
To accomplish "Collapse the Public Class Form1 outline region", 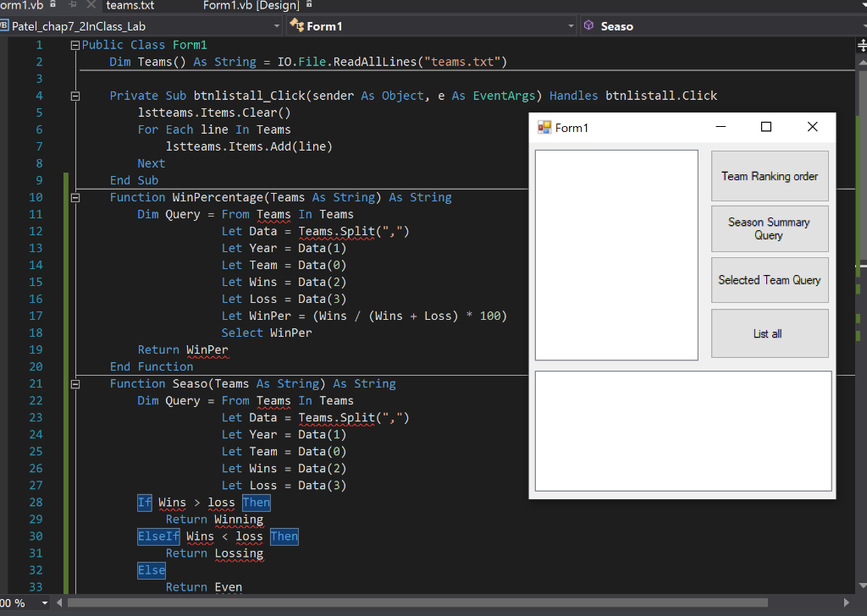I will click(75, 44).
